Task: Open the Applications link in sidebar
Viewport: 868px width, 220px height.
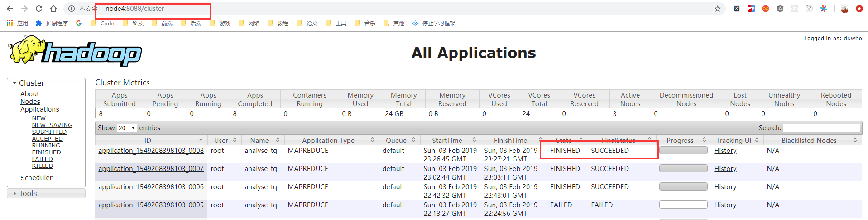Action: (40, 109)
